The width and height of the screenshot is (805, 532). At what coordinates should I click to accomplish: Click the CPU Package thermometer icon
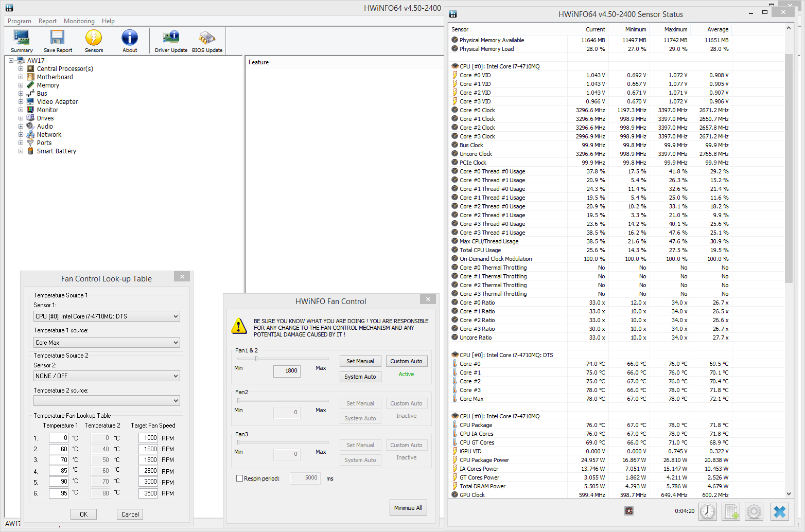tap(454, 425)
